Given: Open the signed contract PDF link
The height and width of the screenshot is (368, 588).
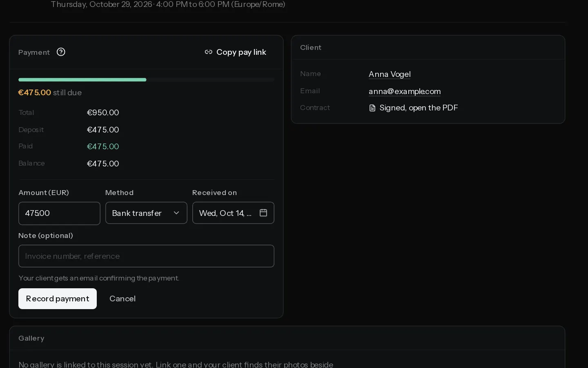Looking at the screenshot, I should point(413,108).
